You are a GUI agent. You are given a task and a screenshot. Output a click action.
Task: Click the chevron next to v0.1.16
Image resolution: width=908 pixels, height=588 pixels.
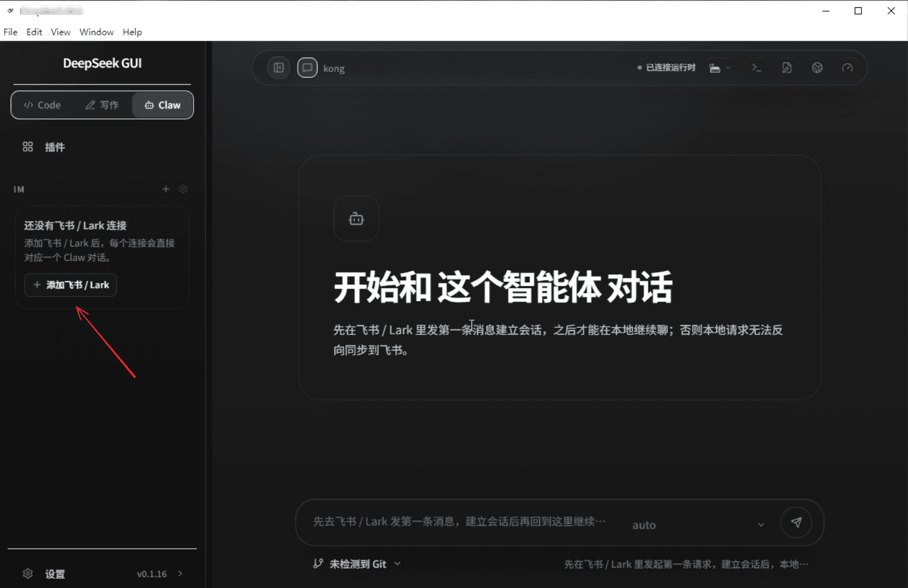(x=180, y=574)
